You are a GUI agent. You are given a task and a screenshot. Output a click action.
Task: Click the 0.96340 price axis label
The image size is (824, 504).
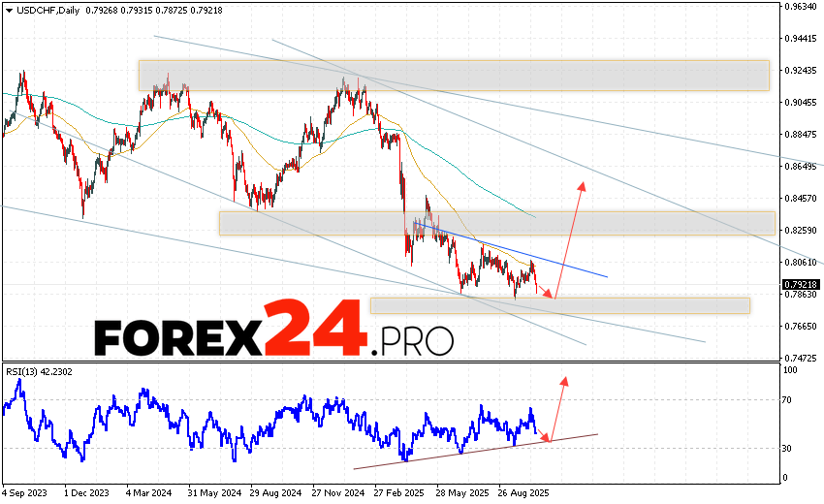(x=799, y=6)
